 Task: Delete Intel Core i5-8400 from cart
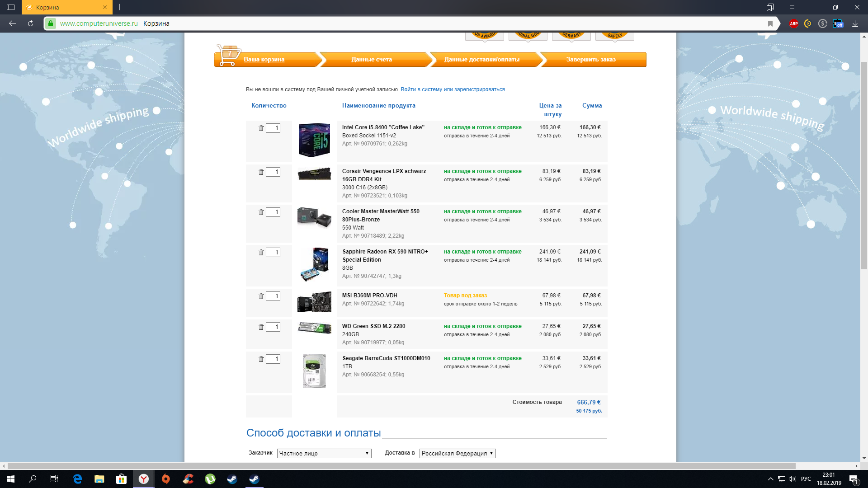point(261,128)
